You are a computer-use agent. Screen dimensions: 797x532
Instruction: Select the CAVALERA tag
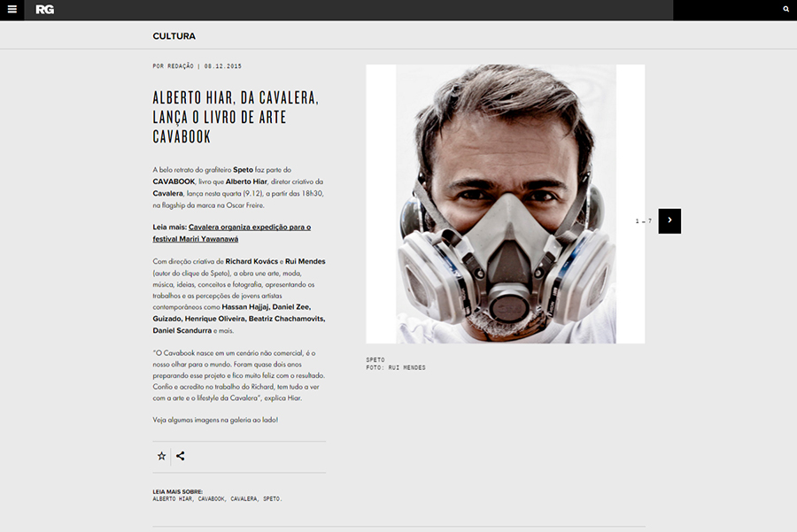coord(244,499)
